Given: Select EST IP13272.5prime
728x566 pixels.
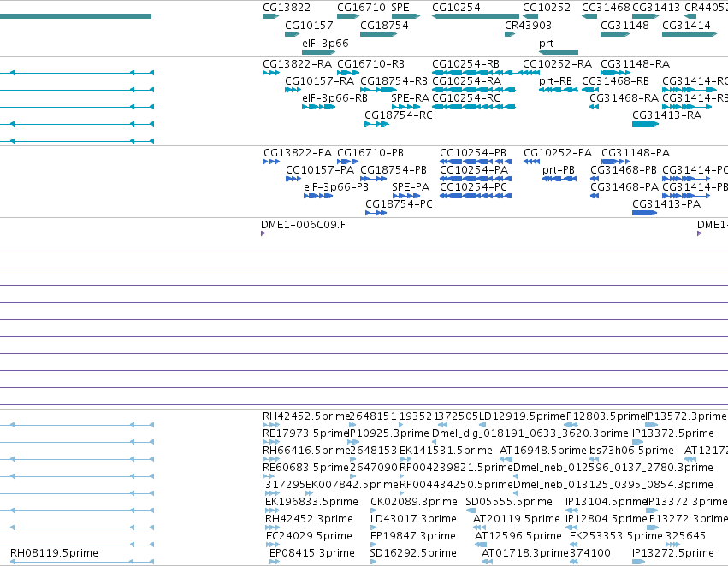Looking at the screenshot, I should tap(639, 562).
